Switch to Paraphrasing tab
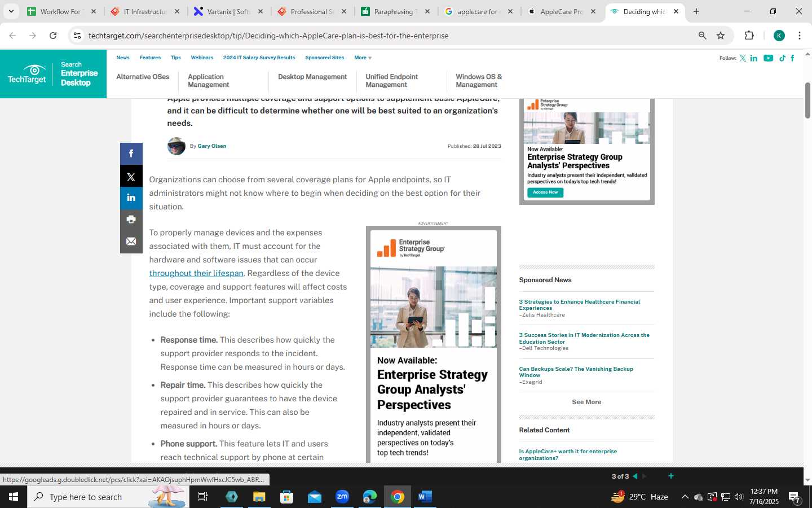 pos(395,11)
